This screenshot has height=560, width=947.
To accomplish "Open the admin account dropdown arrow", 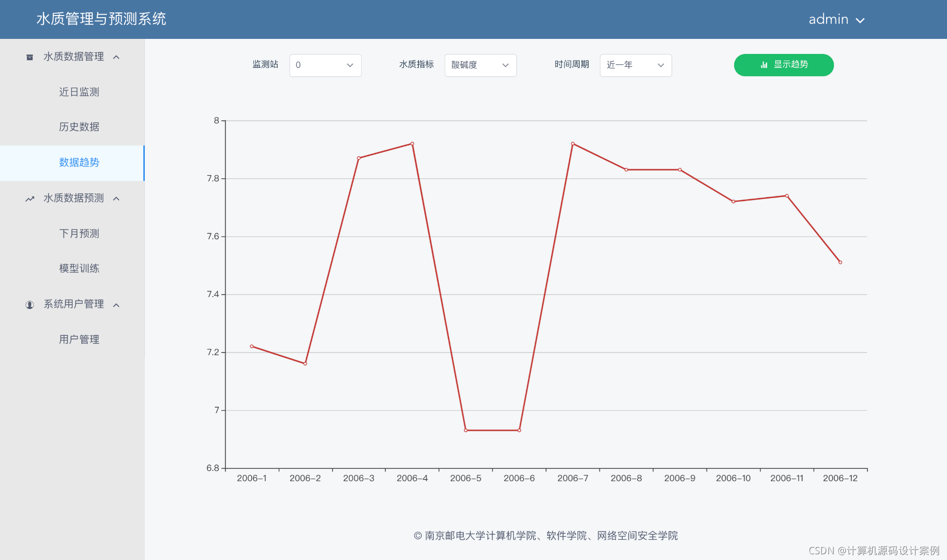I will (x=860, y=20).
